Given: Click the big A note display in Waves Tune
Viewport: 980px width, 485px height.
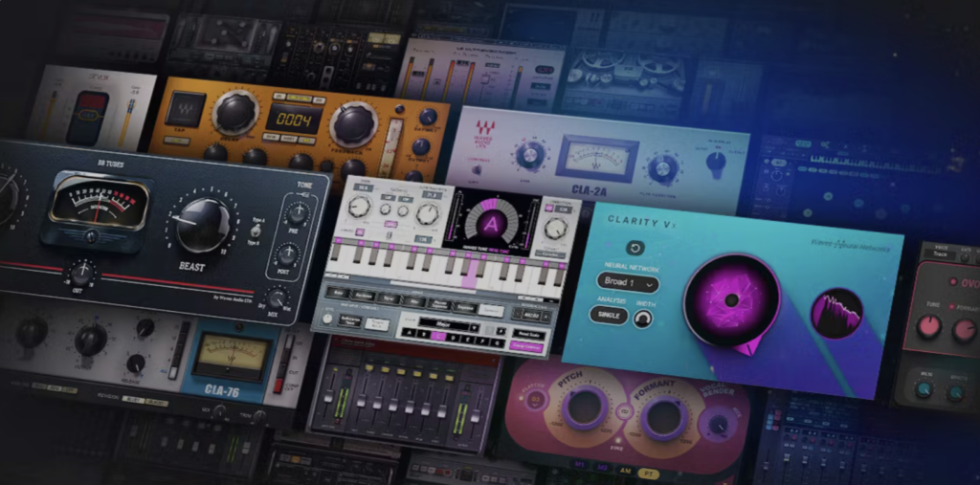Looking at the screenshot, I should pos(491,225).
